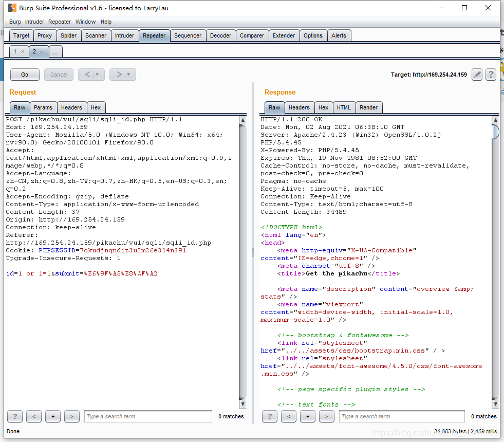Screen dimensions: 504x442
Task: Click the request pane scrollbar track
Action: pos(242,262)
